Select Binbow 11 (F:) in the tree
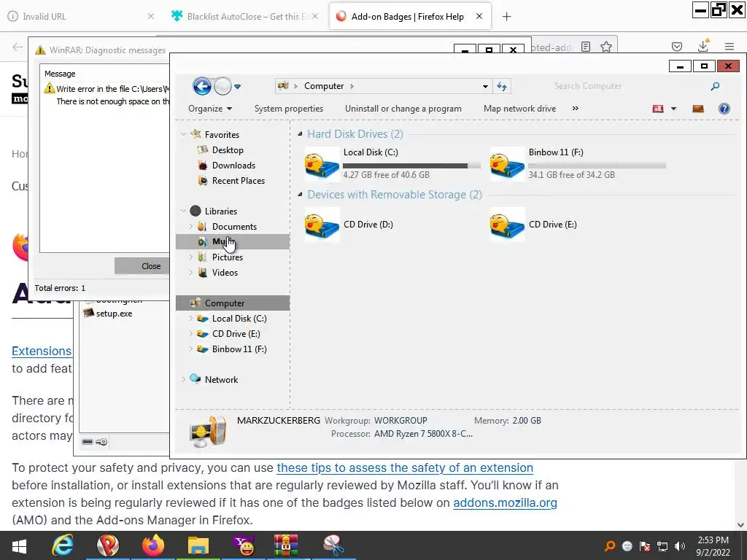Image resolution: width=747 pixels, height=560 pixels. (x=239, y=349)
